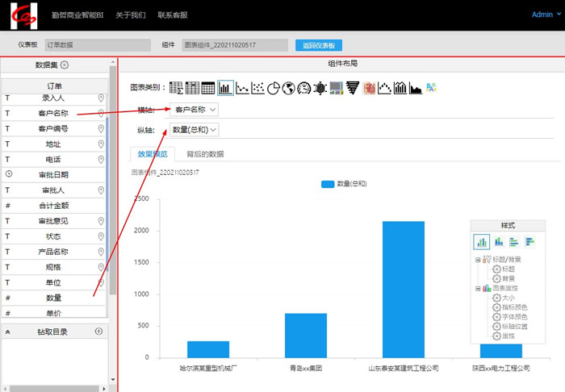The image size is (565, 392).
Task: Switch to the 背后的数据 tab
Action: [205, 153]
